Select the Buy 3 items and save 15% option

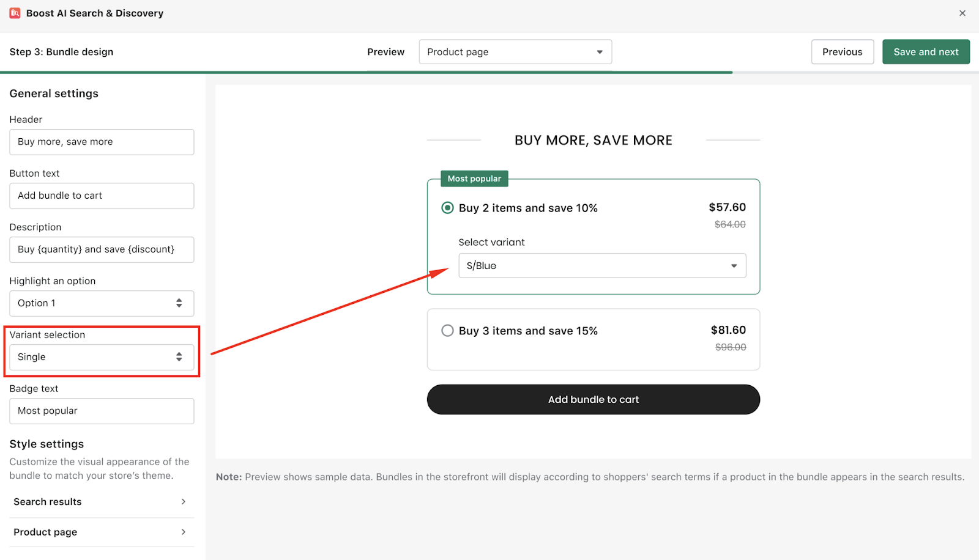click(x=447, y=330)
